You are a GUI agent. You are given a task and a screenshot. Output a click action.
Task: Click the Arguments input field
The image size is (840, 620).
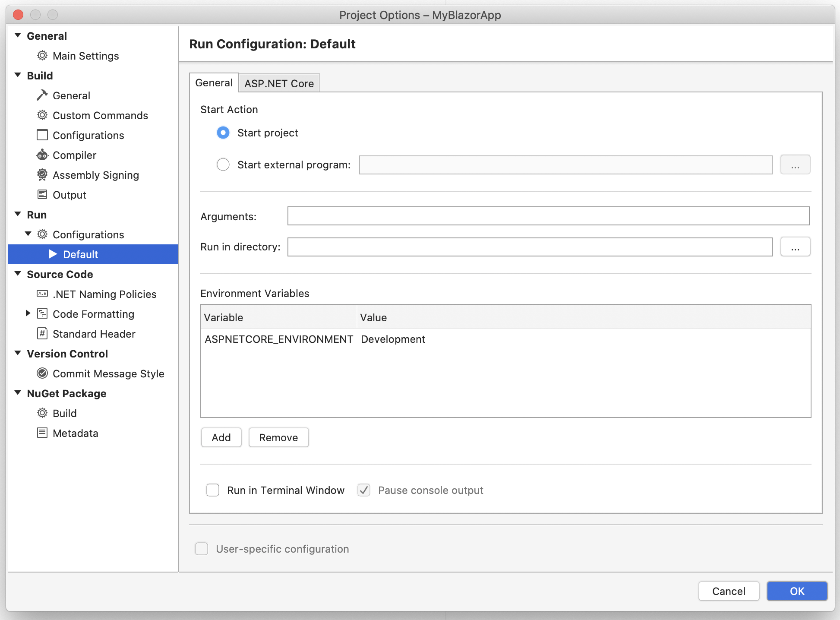pyautogui.click(x=548, y=216)
